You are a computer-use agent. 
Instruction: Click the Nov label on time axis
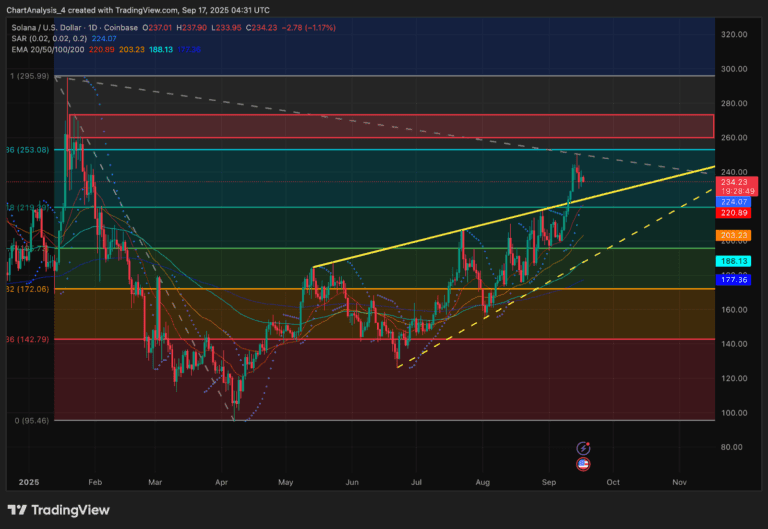679,482
